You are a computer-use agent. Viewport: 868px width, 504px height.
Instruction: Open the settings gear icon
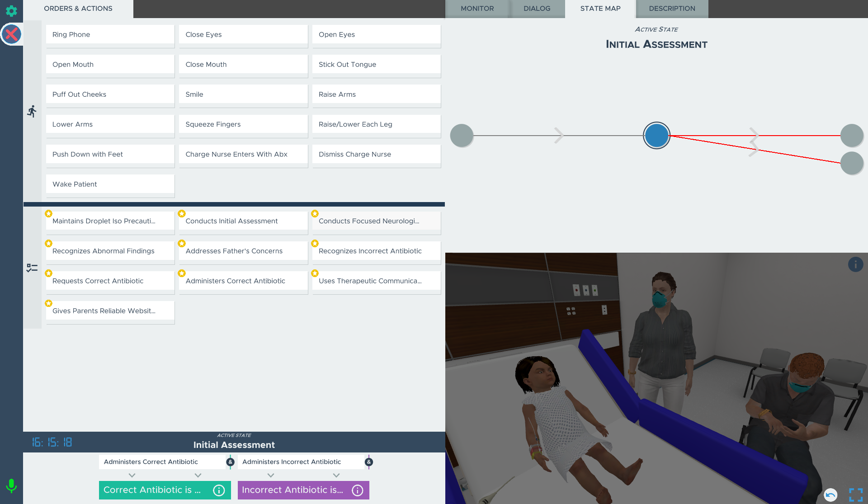11,11
